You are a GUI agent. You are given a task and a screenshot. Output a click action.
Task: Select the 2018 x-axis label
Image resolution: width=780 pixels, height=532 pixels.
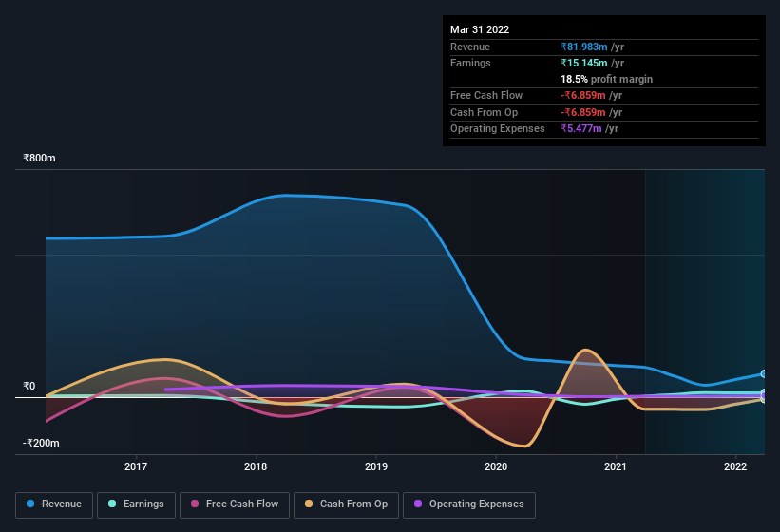click(x=256, y=466)
